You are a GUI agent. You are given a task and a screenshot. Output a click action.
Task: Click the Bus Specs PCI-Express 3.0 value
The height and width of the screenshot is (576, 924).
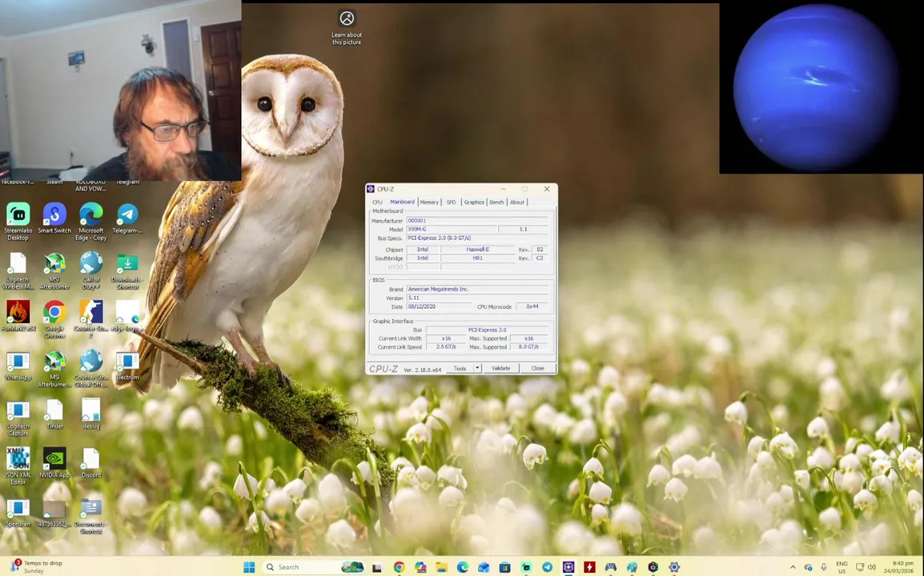click(x=476, y=238)
